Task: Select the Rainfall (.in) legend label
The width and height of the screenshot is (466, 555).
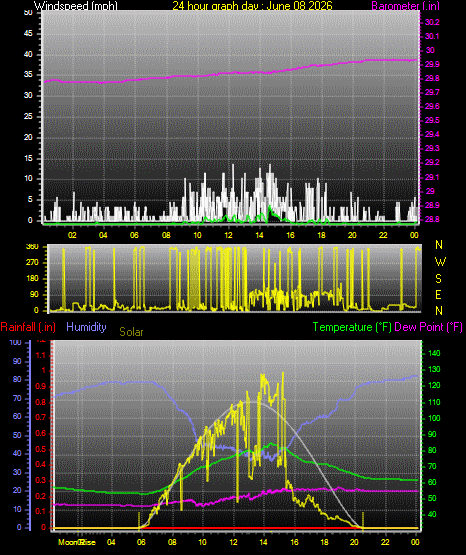Action: tap(28, 327)
